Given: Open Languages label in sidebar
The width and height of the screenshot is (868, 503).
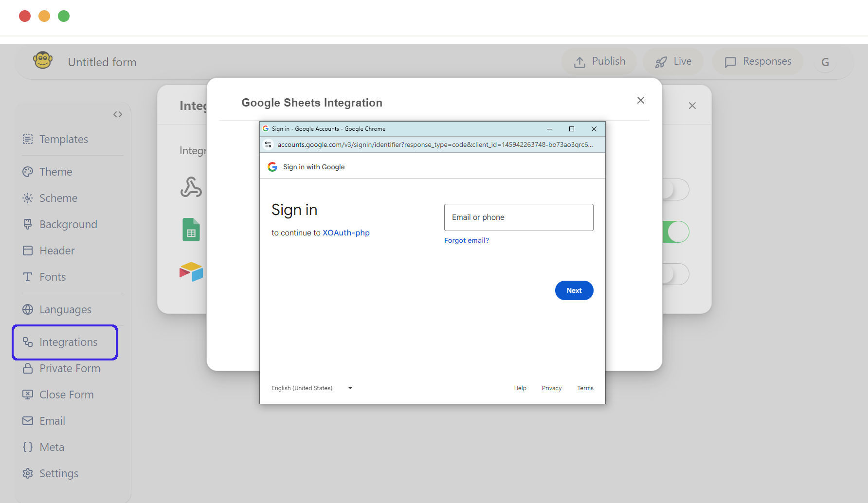Looking at the screenshot, I should pos(65,309).
